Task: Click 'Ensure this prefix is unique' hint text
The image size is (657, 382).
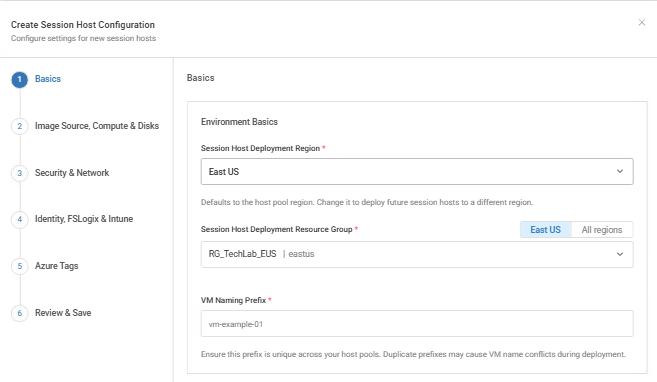Action: (413, 354)
